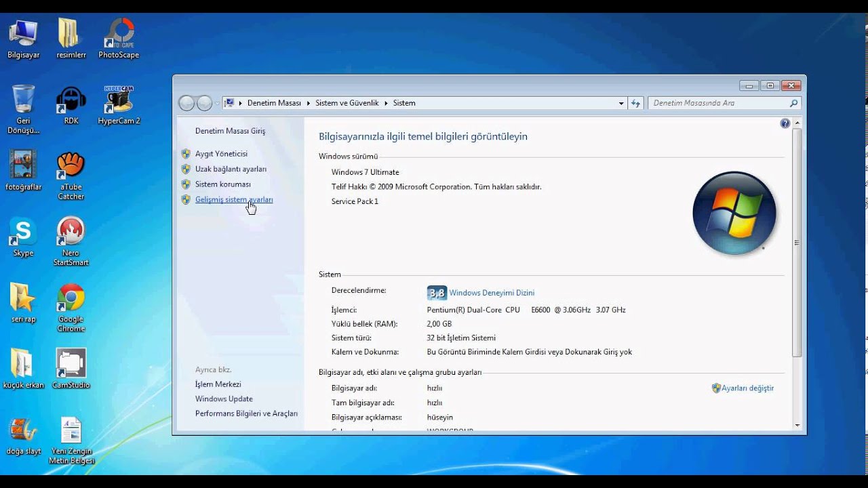Click the 32 bit İşletim Sistemi value
The height and width of the screenshot is (488, 868).
click(x=461, y=338)
